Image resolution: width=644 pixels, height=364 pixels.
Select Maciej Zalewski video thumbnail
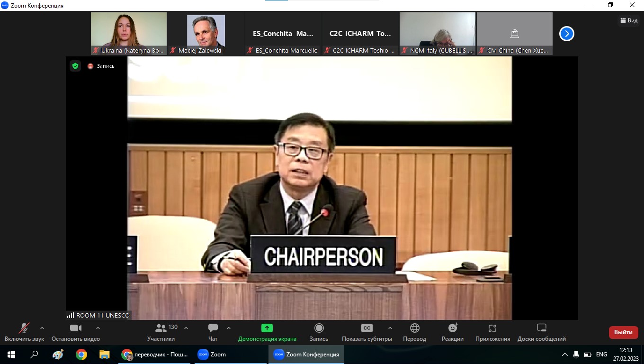(x=206, y=34)
